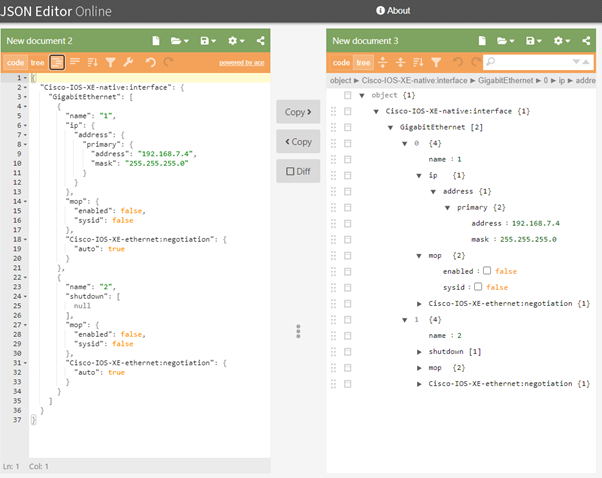Format JSON in left code editor
602x478 pixels.
click(x=57, y=62)
